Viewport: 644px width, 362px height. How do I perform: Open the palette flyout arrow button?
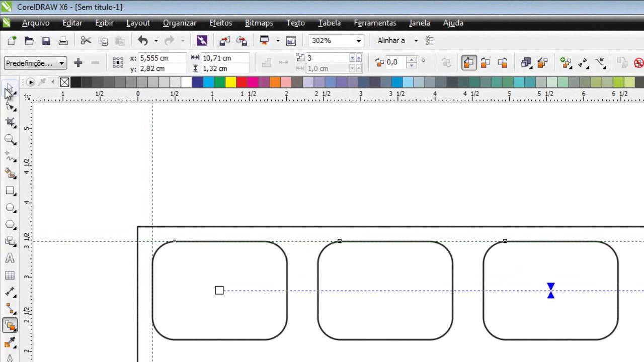tap(31, 82)
